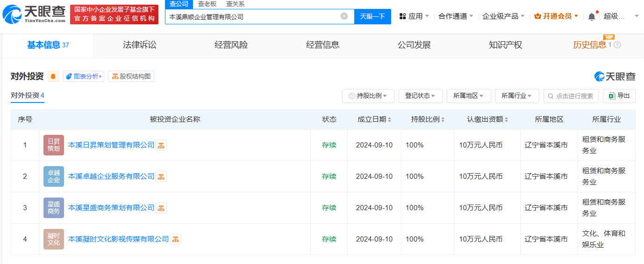
Task: Switch to the 知识产权 tab
Action: click(505, 45)
